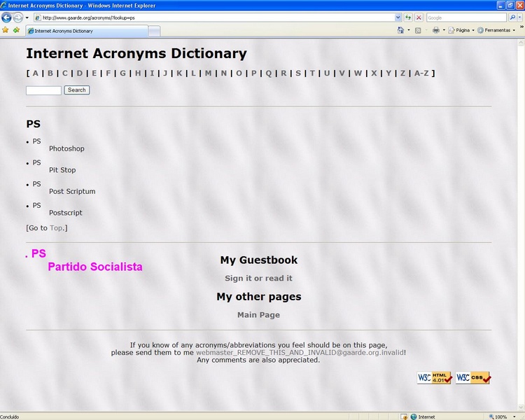Click the Internet zone status indicator
Viewport: 525px width, 420px height.
coord(423,416)
